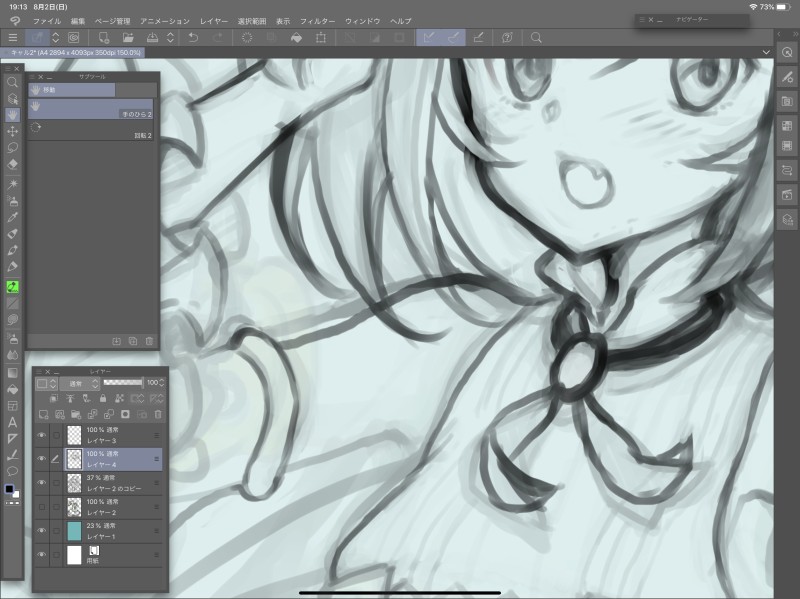
Task: Open the layer palette color dropdown
Action: pyautogui.click(x=45, y=383)
